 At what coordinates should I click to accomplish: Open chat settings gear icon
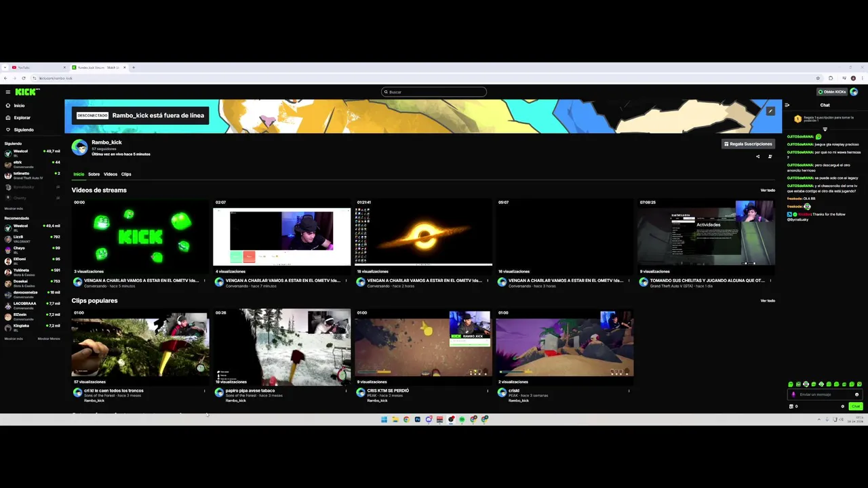tap(843, 407)
